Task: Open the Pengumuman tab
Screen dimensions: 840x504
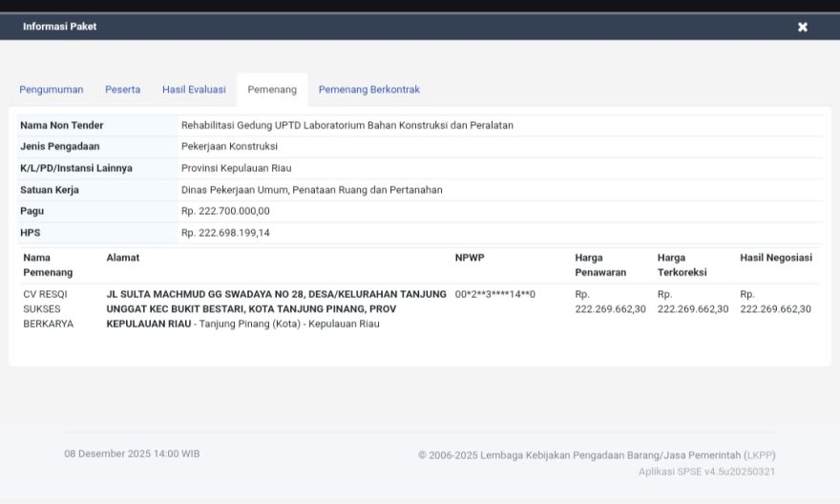Action: [x=52, y=90]
